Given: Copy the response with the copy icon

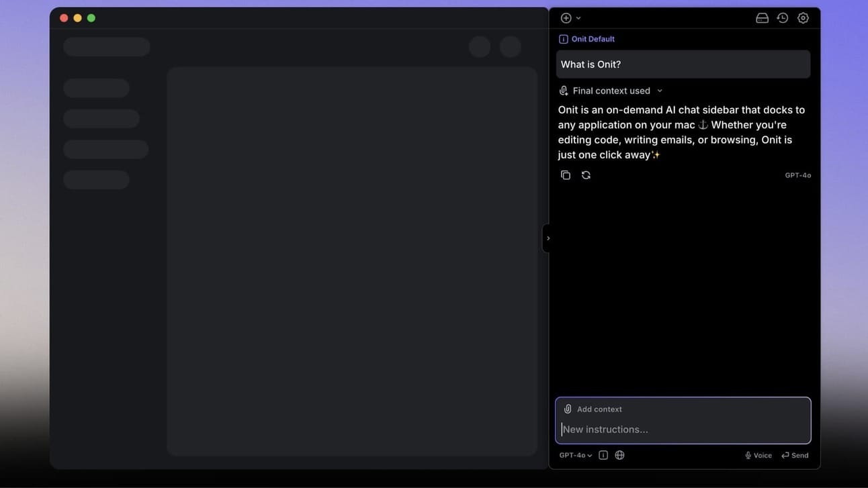Looking at the screenshot, I should point(566,175).
